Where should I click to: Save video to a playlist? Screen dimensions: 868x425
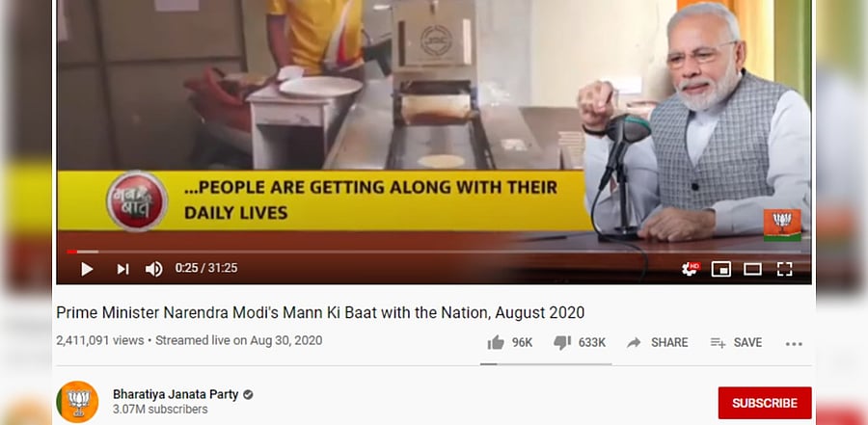pos(736,342)
